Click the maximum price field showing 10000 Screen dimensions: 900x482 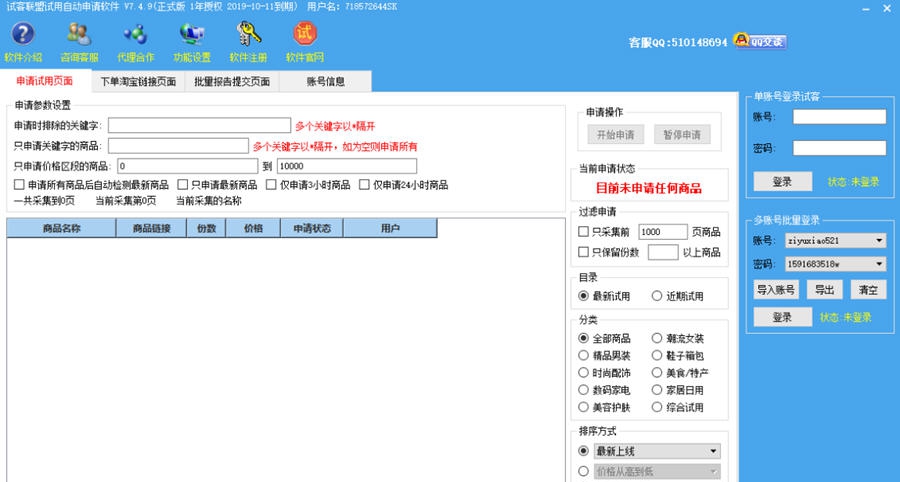(347, 166)
